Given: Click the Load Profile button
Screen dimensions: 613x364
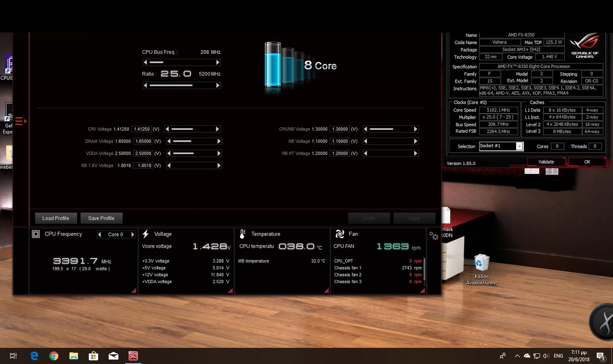Looking at the screenshot, I should (x=56, y=218).
